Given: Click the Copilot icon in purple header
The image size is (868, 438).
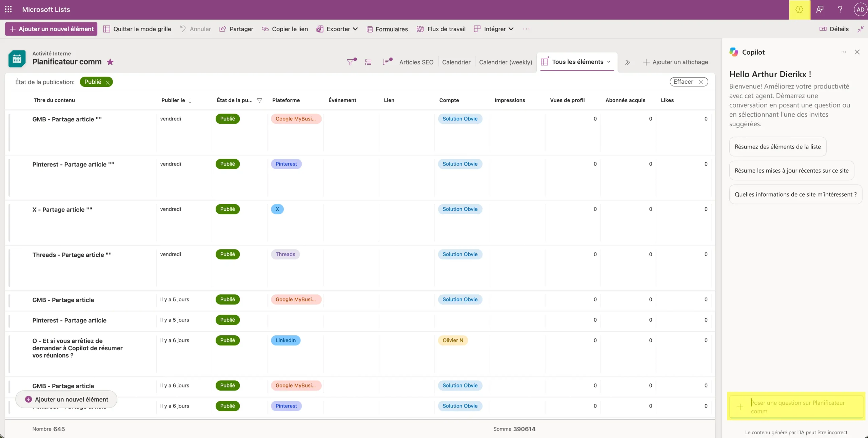Looking at the screenshot, I should (x=799, y=9).
